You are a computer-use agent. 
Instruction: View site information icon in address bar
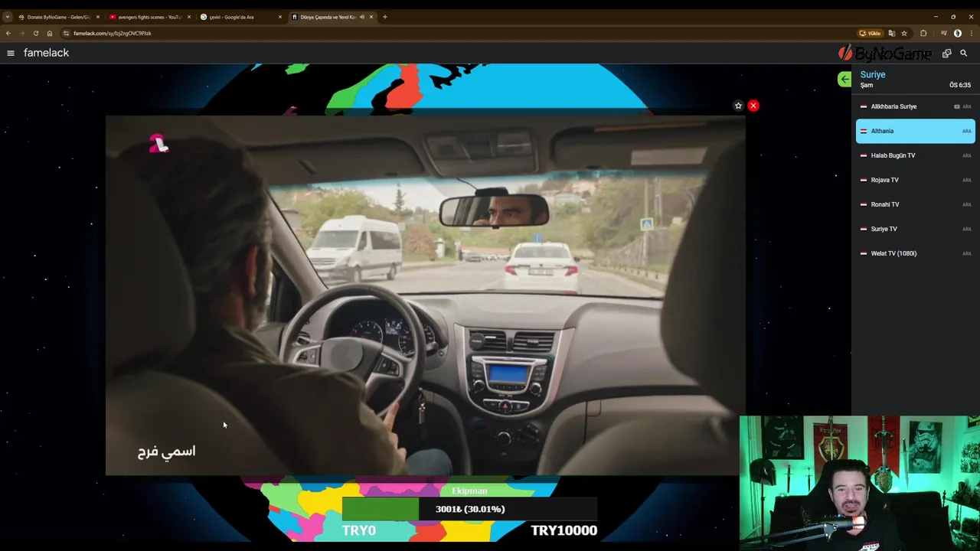pyautogui.click(x=66, y=33)
